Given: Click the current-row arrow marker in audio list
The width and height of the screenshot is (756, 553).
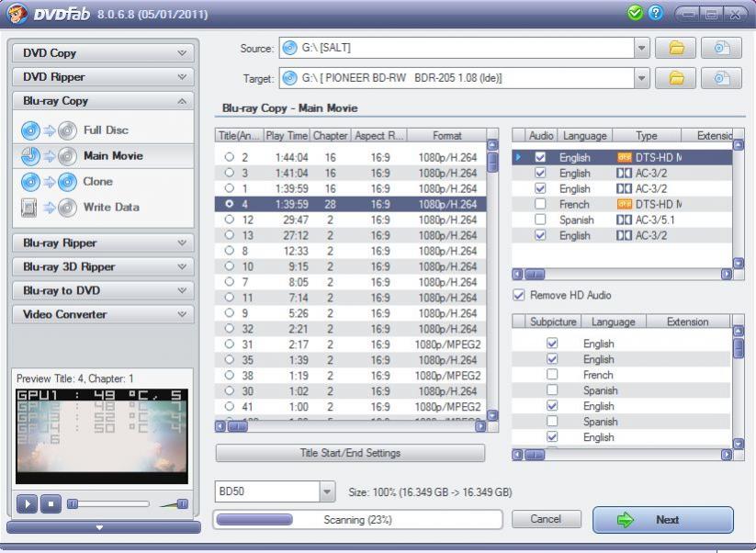Looking at the screenshot, I should 518,157.
